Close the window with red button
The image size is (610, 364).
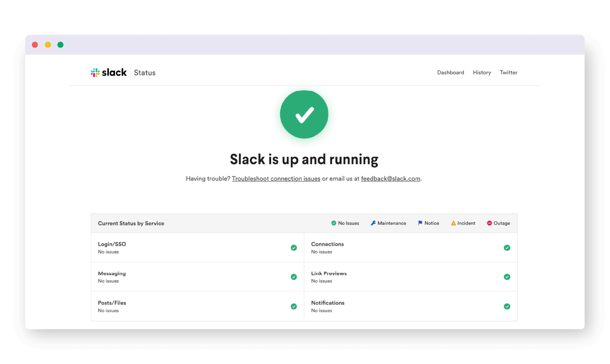pos(35,45)
